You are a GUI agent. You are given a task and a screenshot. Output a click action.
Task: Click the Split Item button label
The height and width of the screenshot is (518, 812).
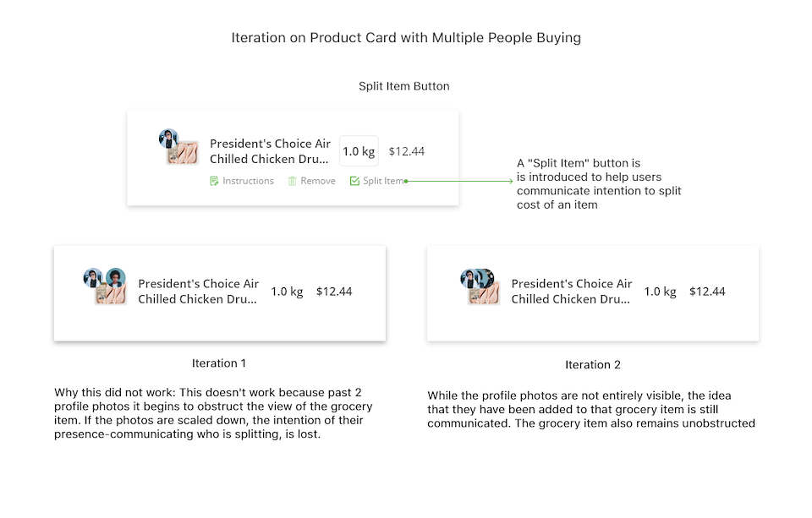(x=383, y=181)
